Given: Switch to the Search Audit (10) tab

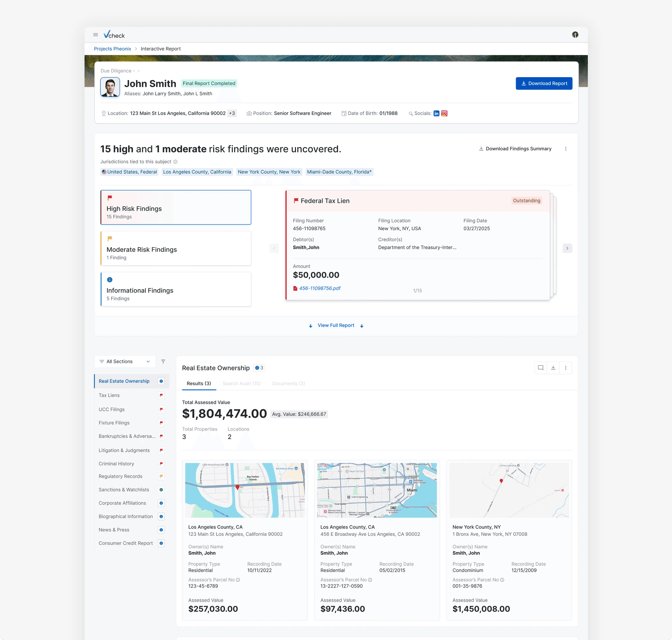Looking at the screenshot, I should click(x=241, y=384).
